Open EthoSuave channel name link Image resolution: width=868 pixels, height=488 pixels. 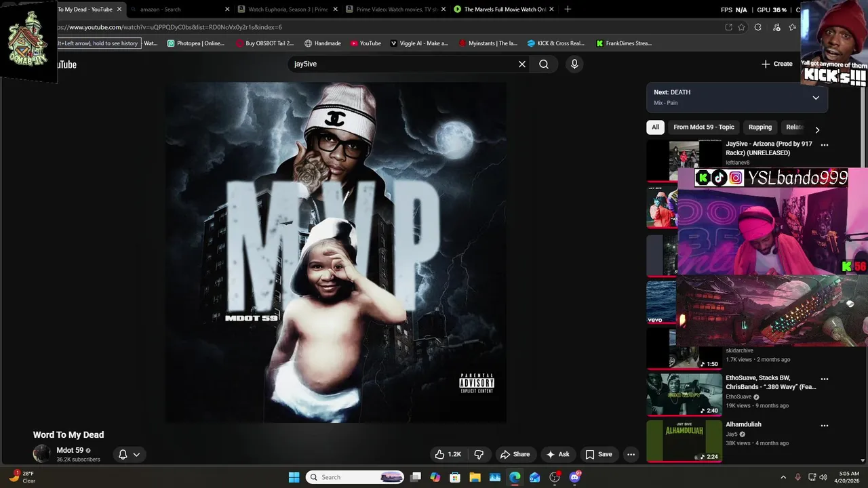[738, 396]
